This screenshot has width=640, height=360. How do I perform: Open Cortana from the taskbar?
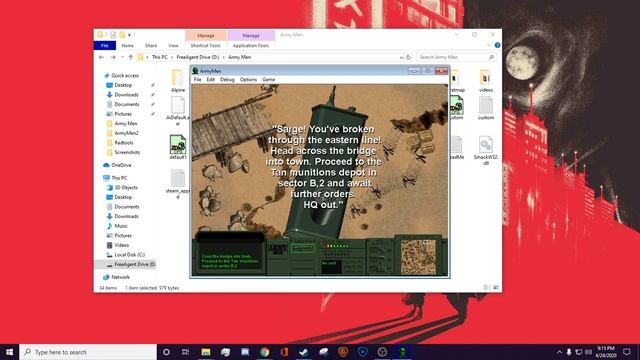[x=166, y=352]
